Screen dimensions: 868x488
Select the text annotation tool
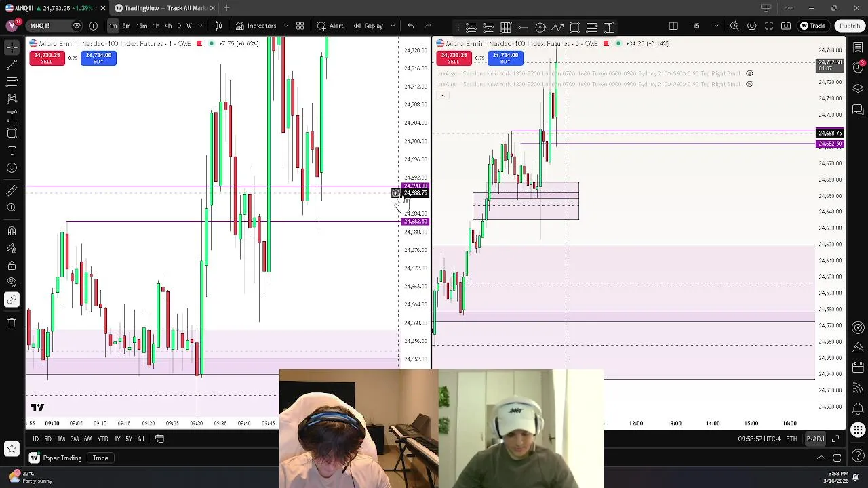12,150
